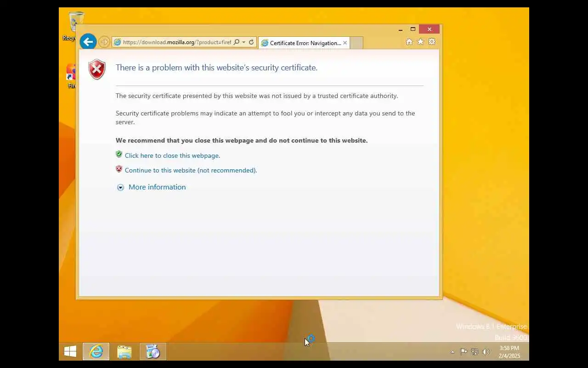Click the bold 'We recommend that you close' text
588x368 pixels.
coord(242,140)
